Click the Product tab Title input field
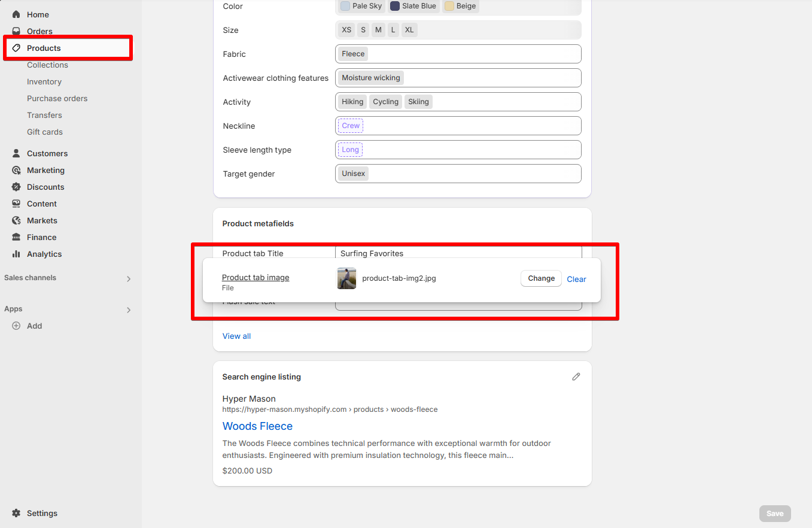This screenshot has height=528, width=812. click(x=458, y=253)
